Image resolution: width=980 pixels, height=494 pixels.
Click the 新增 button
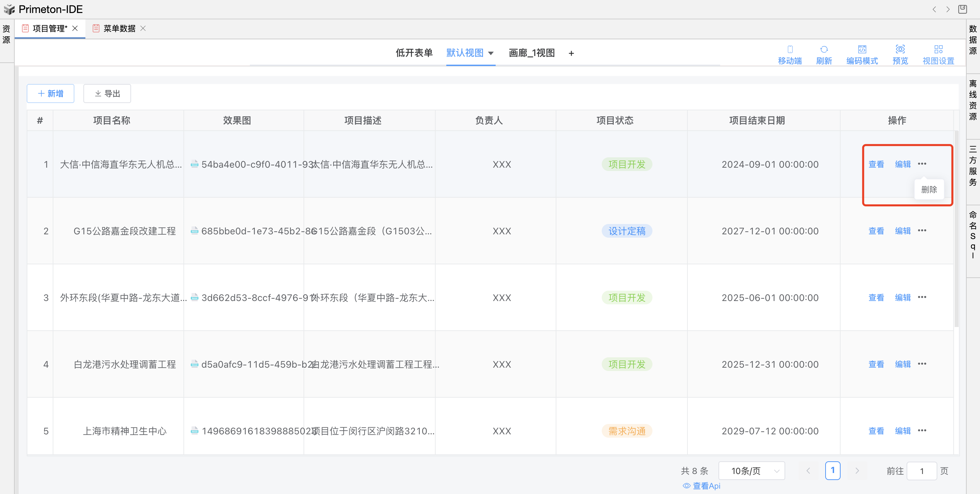pyautogui.click(x=51, y=94)
